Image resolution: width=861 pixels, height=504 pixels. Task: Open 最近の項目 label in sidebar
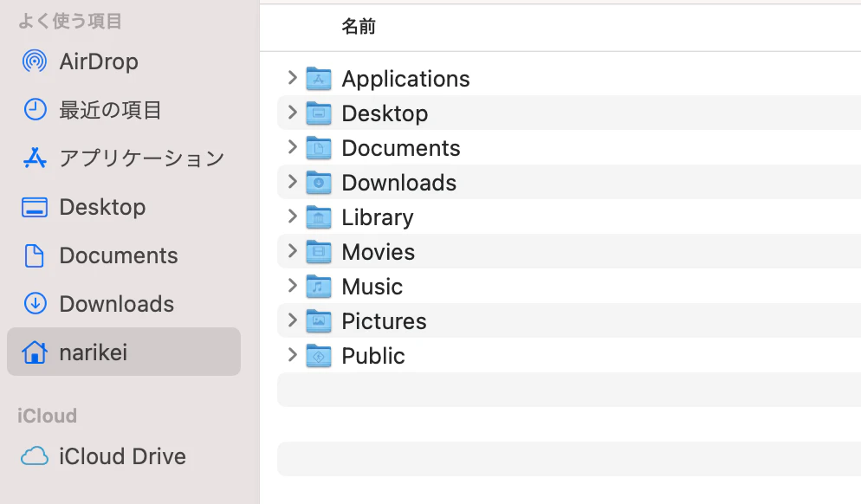pyautogui.click(x=110, y=110)
